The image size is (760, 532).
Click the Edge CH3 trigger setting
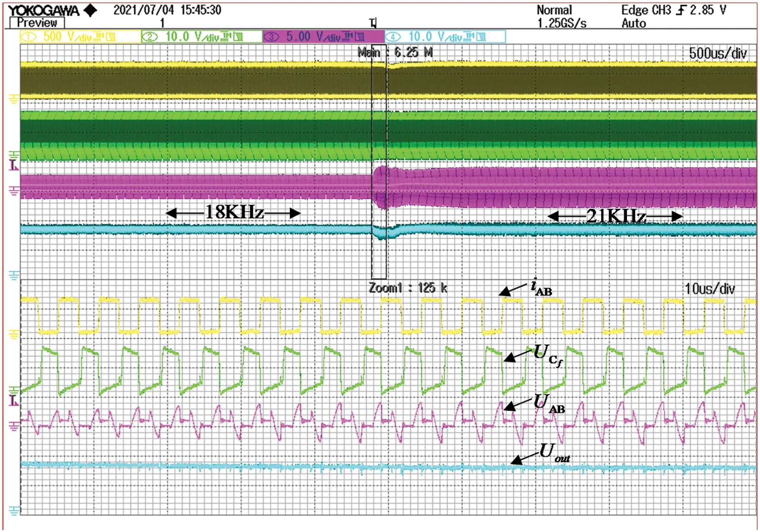(646, 10)
